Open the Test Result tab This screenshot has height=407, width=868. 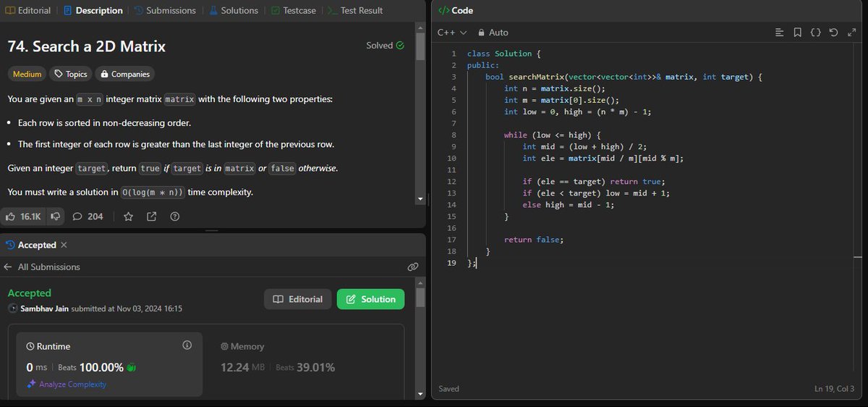click(x=355, y=11)
